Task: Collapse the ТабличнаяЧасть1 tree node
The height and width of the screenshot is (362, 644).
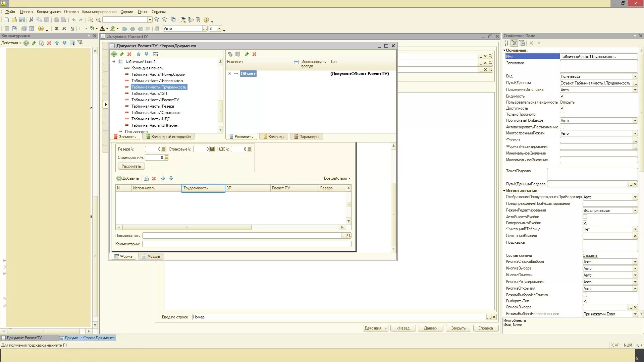Action: click(x=114, y=62)
